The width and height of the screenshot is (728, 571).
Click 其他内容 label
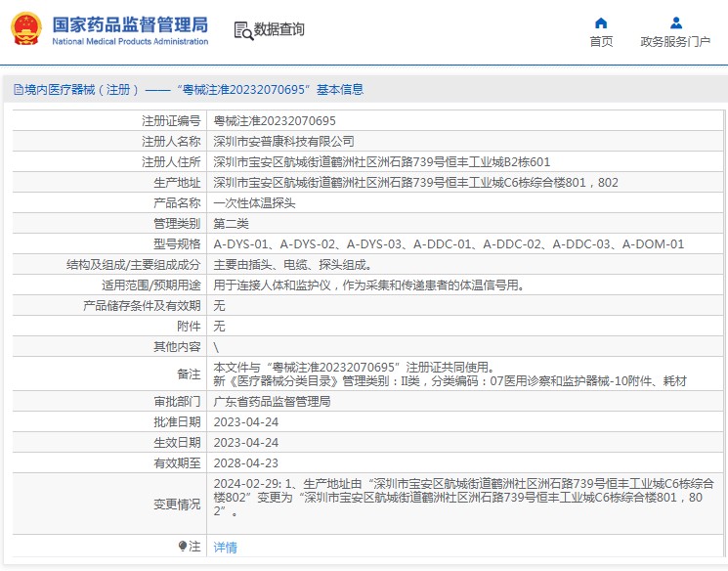pyautogui.click(x=177, y=346)
